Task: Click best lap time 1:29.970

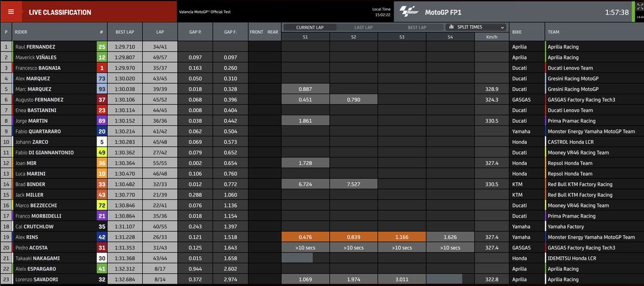Action: pos(125,68)
